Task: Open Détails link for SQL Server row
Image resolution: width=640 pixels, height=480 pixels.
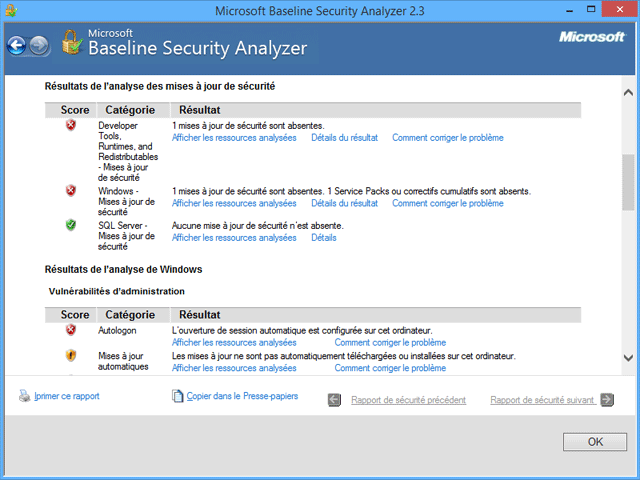Action: (323, 238)
